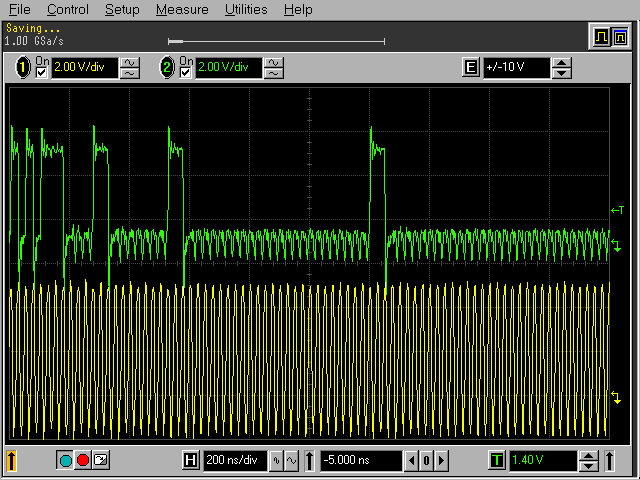
Task: Click the red Stop button
Action: pyautogui.click(x=83, y=460)
